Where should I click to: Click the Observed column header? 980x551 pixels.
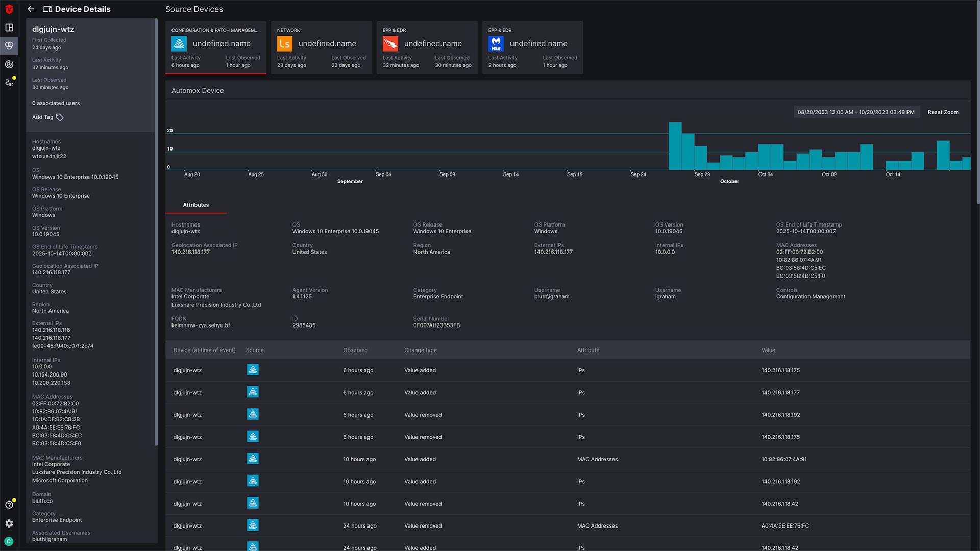coord(355,350)
